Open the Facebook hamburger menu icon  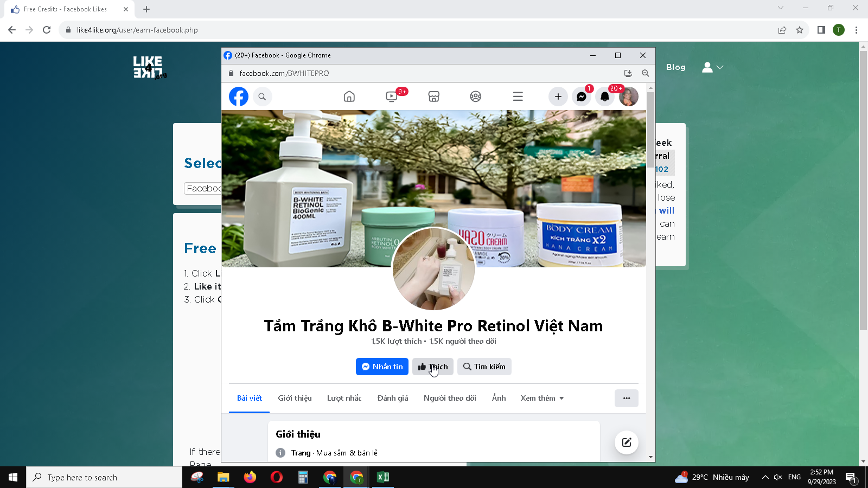pos(518,97)
